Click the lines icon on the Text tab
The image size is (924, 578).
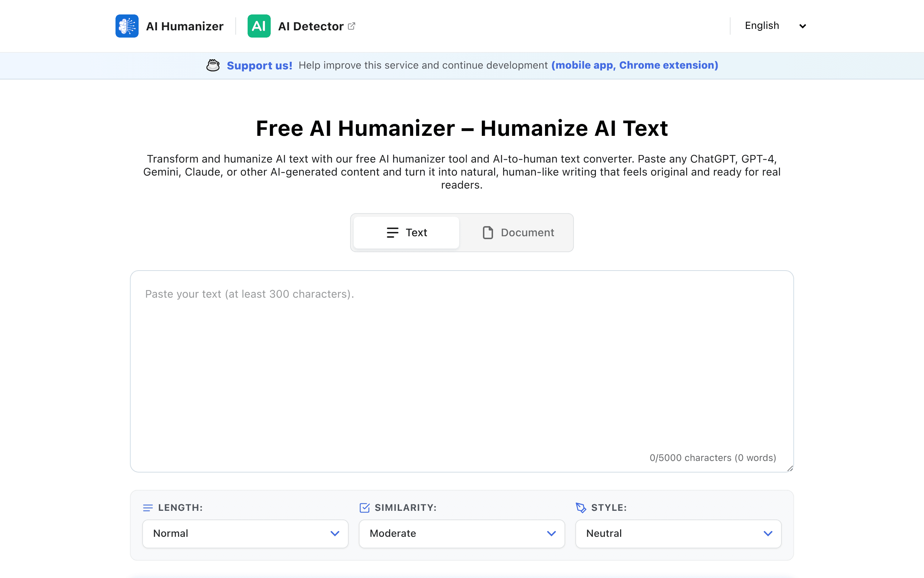tap(392, 232)
